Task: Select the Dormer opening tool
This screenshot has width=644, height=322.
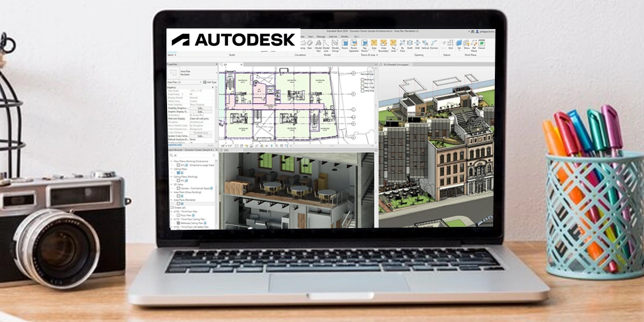Action: pos(434,45)
